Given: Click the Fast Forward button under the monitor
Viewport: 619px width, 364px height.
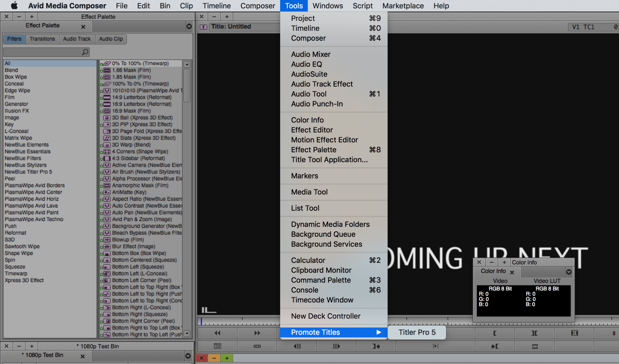Looking at the screenshot, I should pos(257,333).
